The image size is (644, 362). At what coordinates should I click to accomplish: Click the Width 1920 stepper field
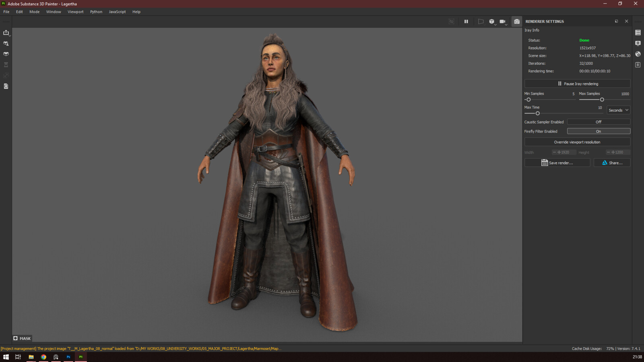563,152
